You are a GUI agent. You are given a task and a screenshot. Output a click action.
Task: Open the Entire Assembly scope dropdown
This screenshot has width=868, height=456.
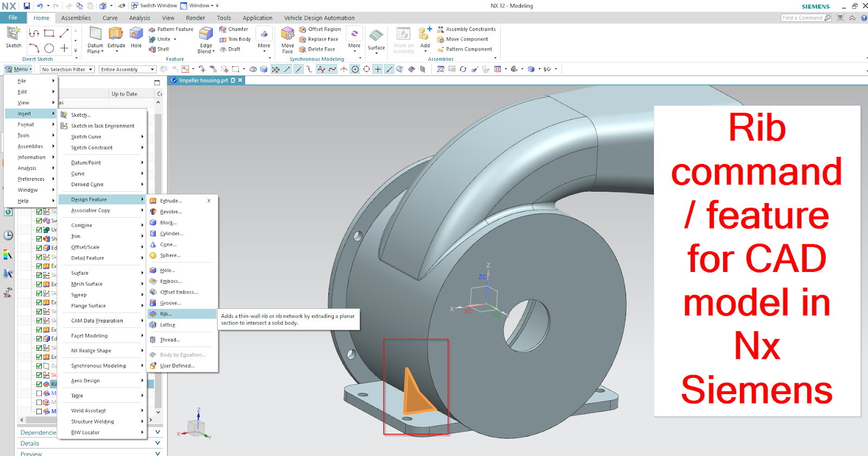click(x=127, y=69)
